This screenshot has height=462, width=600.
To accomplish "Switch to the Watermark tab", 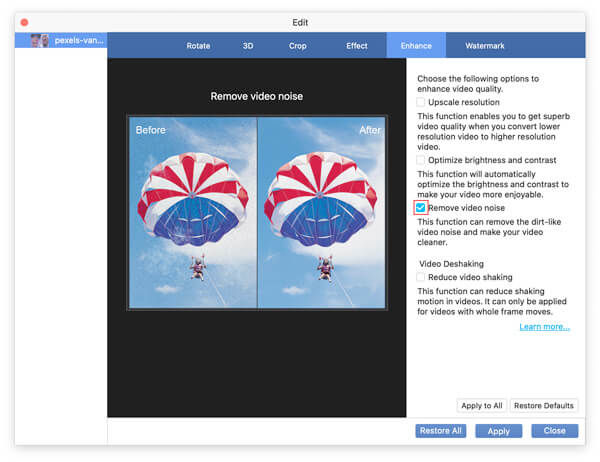I will click(x=485, y=46).
